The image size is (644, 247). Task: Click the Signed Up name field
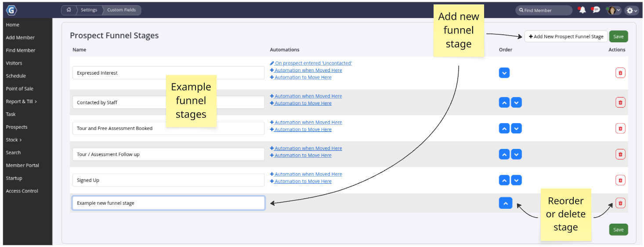[x=168, y=180]
